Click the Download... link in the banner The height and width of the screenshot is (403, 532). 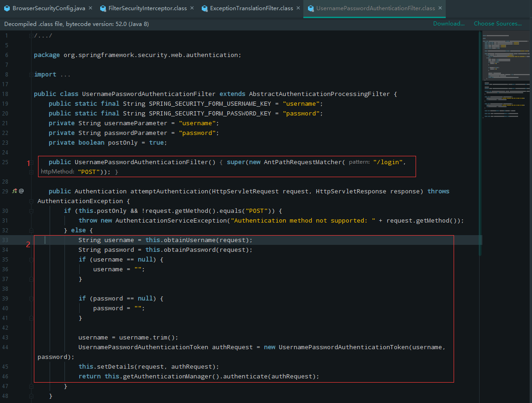448,24
